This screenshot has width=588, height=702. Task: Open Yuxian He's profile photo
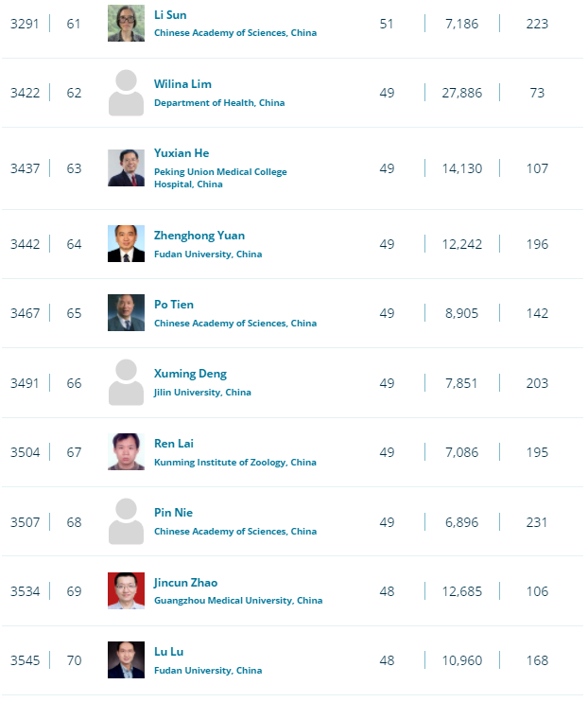[x=126, y=167]
